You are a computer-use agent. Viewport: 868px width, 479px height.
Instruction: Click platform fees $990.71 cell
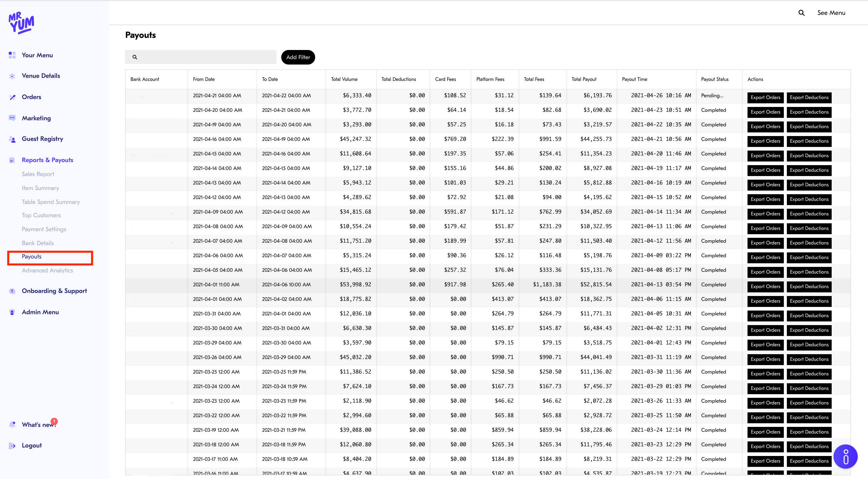pos(502,357)
